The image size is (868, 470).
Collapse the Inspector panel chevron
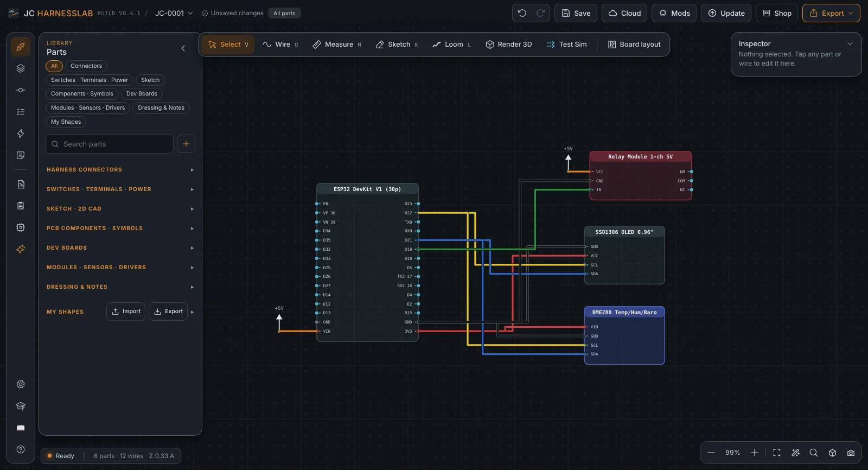click(850, 44)
